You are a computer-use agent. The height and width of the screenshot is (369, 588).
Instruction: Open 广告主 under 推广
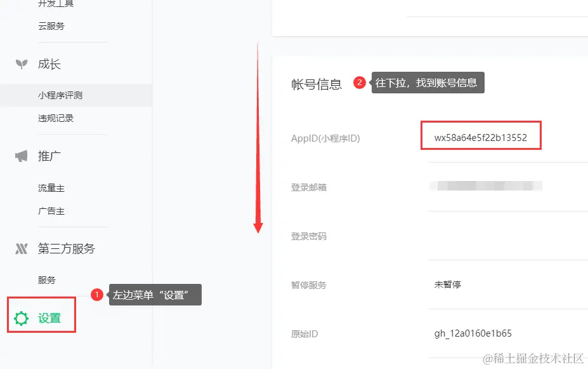point(51,211)
